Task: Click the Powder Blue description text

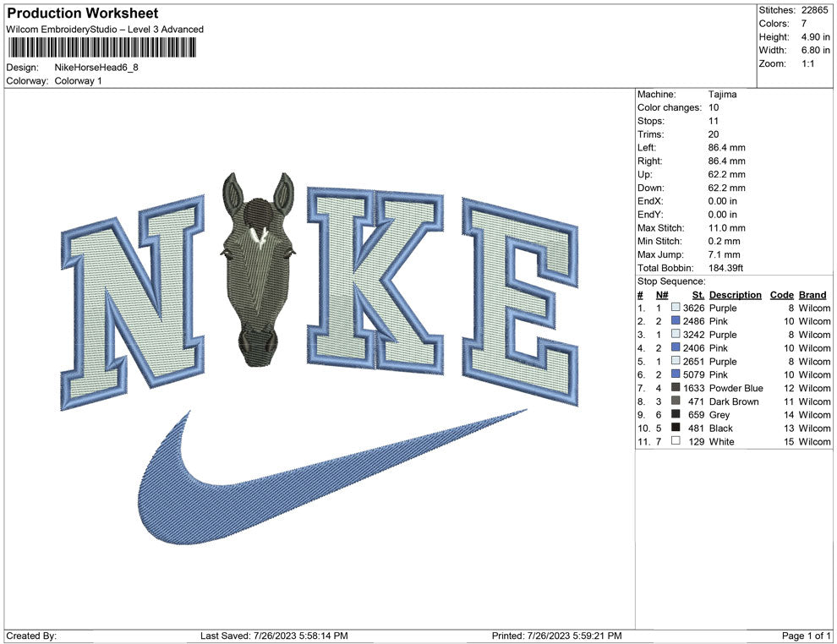Action: pos(736,388)
